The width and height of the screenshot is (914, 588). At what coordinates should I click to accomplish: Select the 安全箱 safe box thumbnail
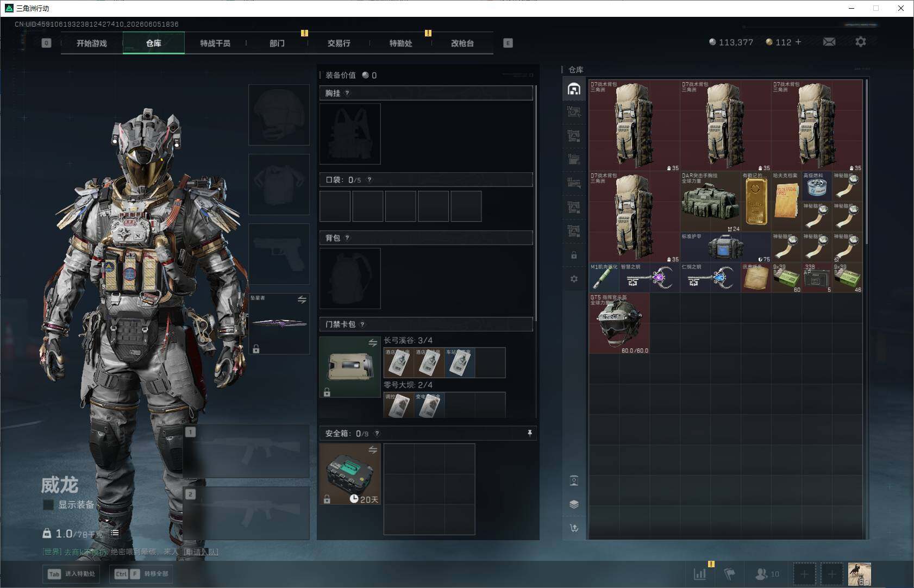(350, 474)
